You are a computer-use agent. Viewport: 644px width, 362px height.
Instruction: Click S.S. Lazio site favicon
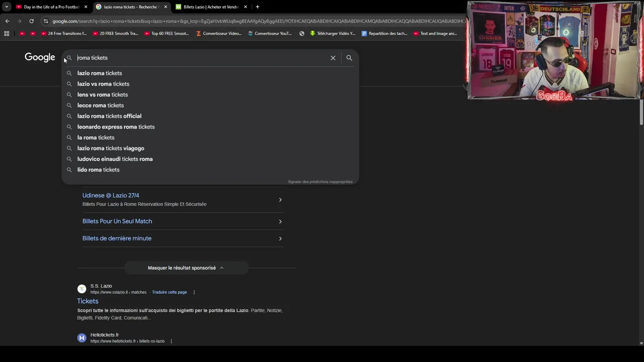coord(82,289)
